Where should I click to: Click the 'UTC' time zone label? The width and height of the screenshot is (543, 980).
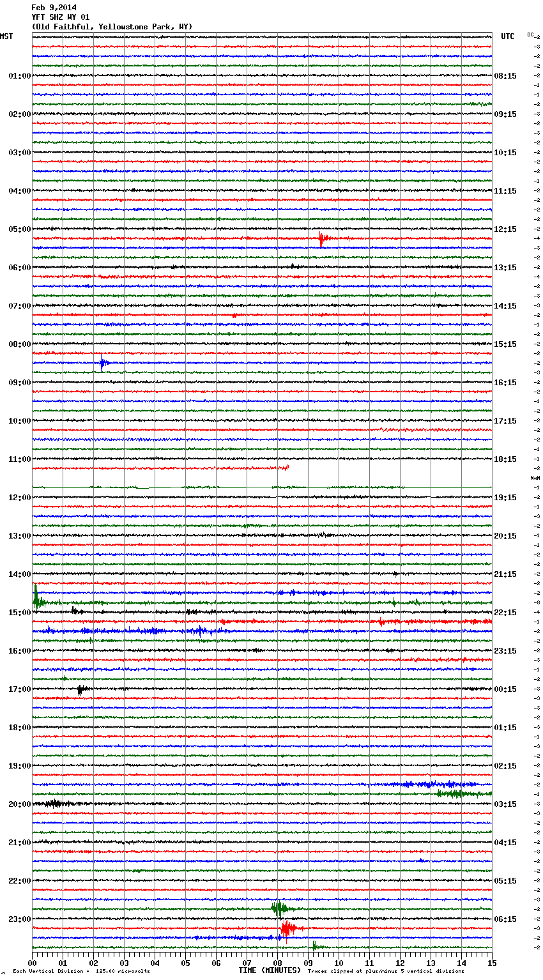[508, 36]
